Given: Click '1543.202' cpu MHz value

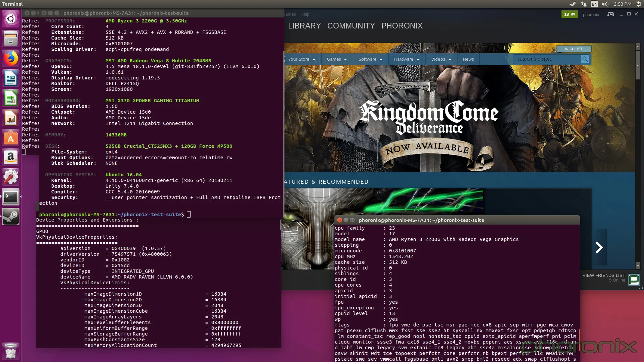Looking at the screenshot, I should click(401, 256).
